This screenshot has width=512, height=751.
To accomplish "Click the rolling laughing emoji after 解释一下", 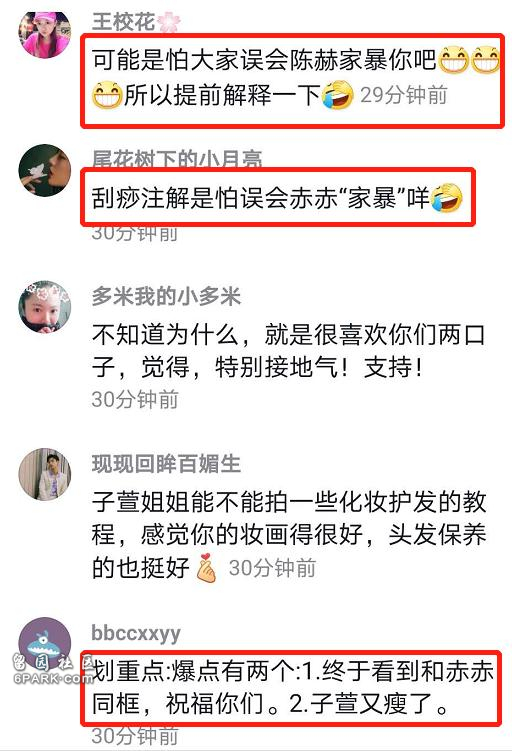I will point(338,95).
